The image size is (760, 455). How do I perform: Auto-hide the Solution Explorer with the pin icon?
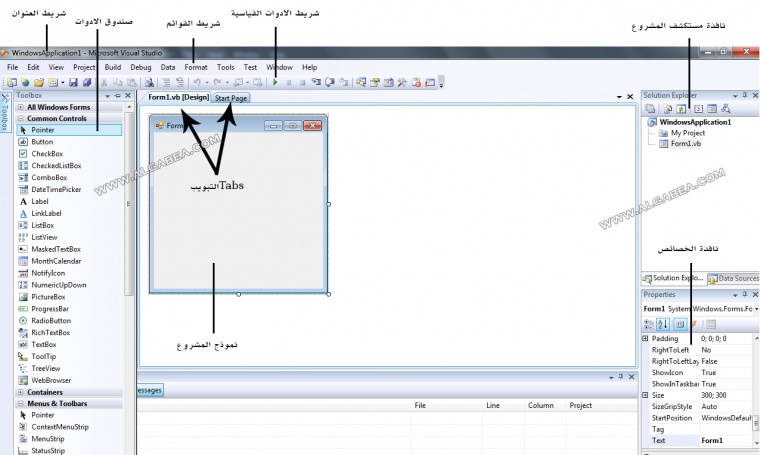pyautogui.click(x=745, y=95)
